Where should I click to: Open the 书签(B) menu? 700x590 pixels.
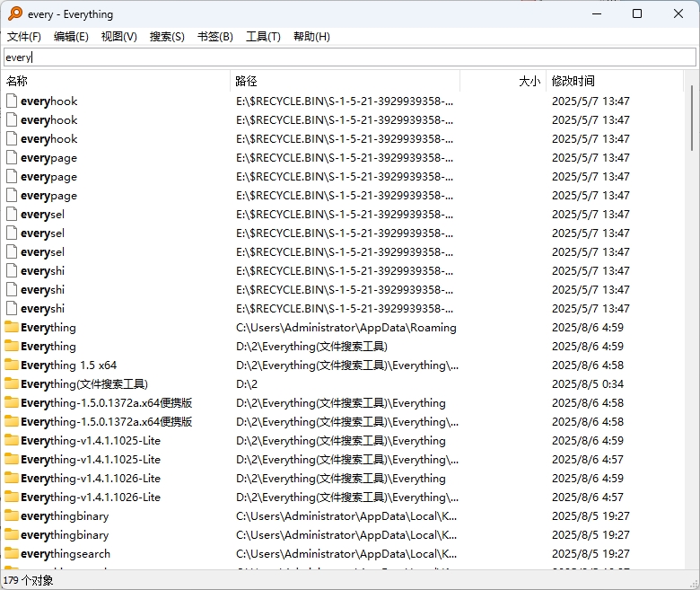[x=215, y=37]
